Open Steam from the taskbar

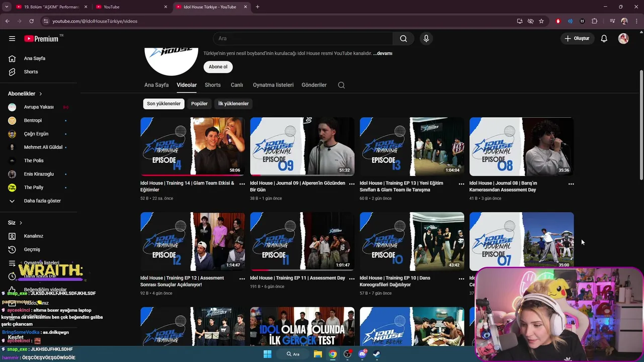pos(376,354)
